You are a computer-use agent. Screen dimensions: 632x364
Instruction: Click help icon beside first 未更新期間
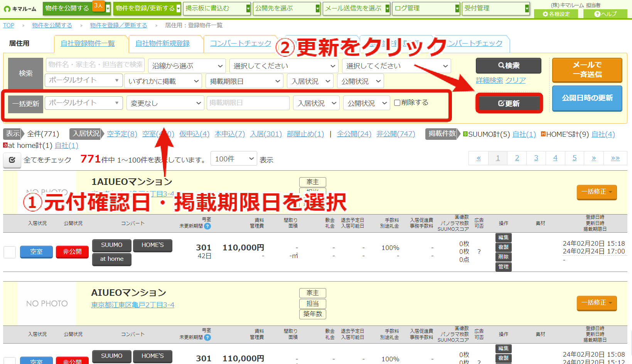tap(207, 226)
